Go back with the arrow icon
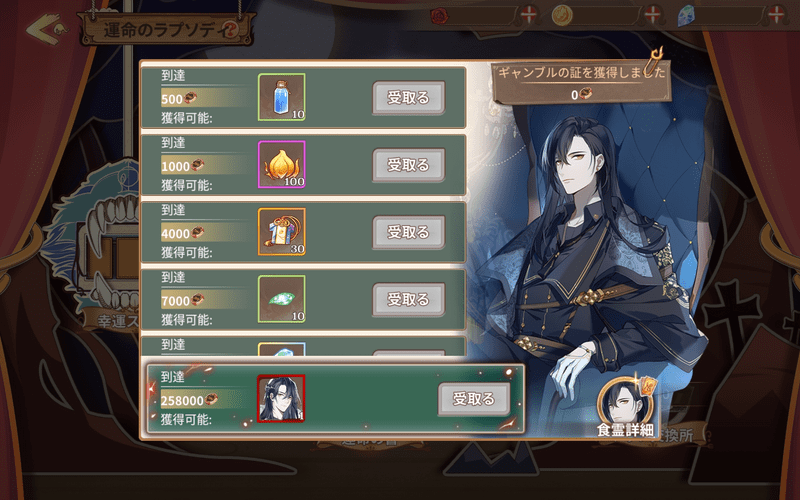 tap(47, 29)
